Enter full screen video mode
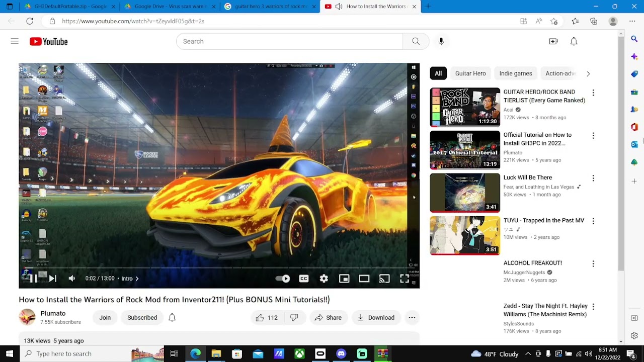644x362 pixels. click(405, 279)
